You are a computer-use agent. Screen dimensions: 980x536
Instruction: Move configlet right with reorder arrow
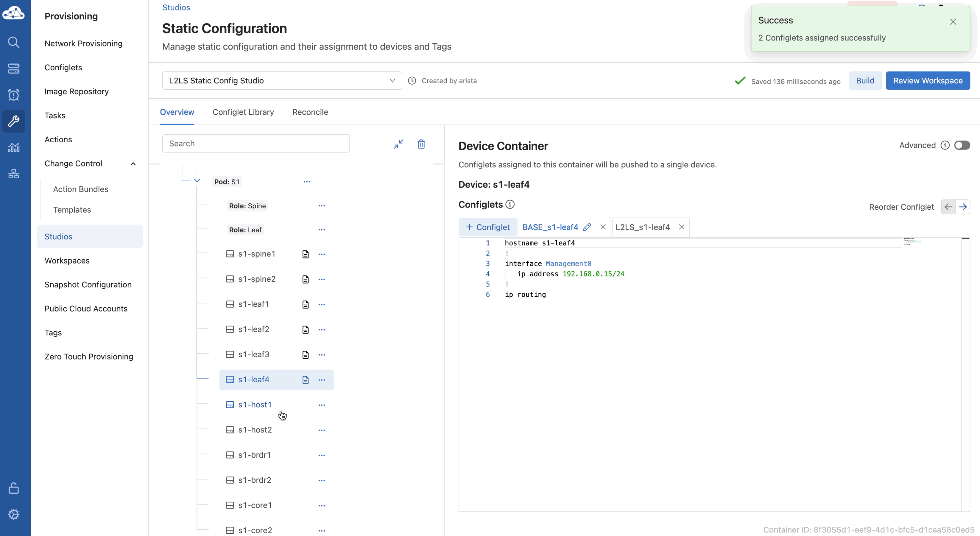tap(962, 207)
